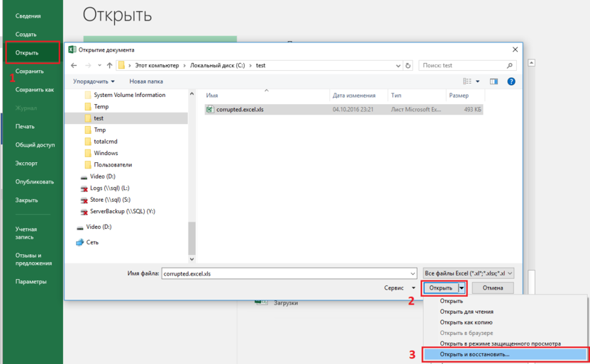Image resolution: width=590 pixels, height=364 pixels.
Task: Click the back arrow in the file dialog
Action: (74, 65)
